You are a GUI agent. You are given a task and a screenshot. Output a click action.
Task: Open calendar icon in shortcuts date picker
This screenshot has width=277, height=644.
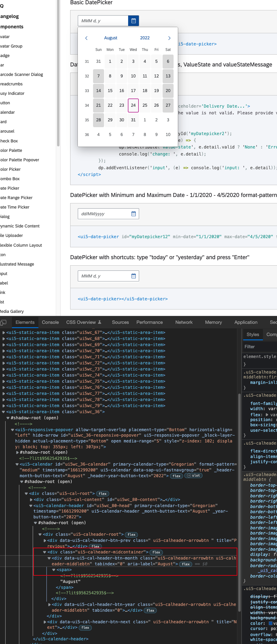coord(133,276)
